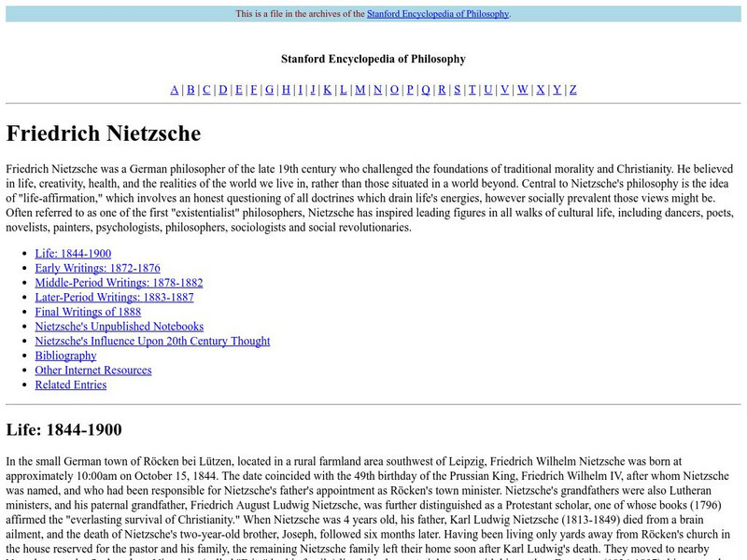The image size is (747, 560).
Task: Jump to letter R index
Action: point(442,90)
